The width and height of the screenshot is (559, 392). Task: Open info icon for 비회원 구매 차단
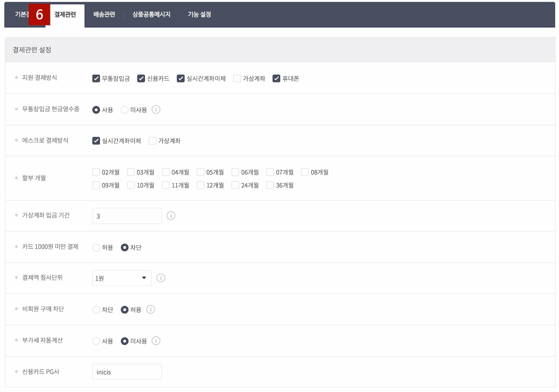pyautogui.click(x=151, y=309)
